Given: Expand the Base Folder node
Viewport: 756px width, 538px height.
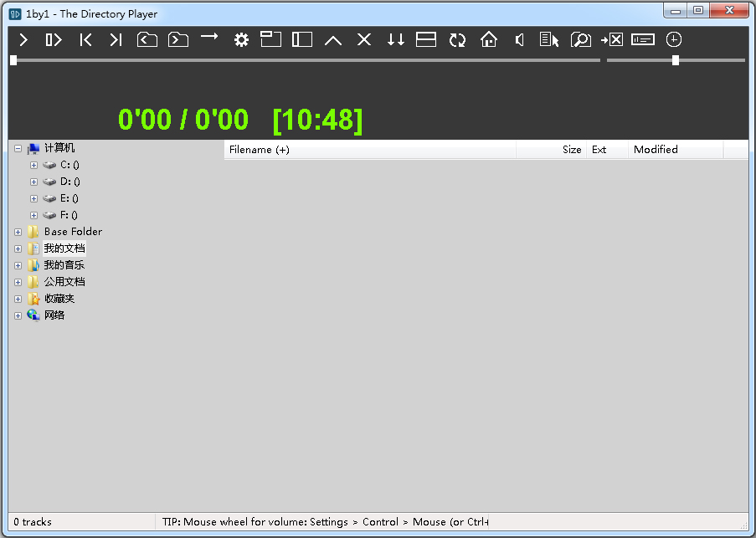Looking at the screenshot, I should tap(18, 232).
